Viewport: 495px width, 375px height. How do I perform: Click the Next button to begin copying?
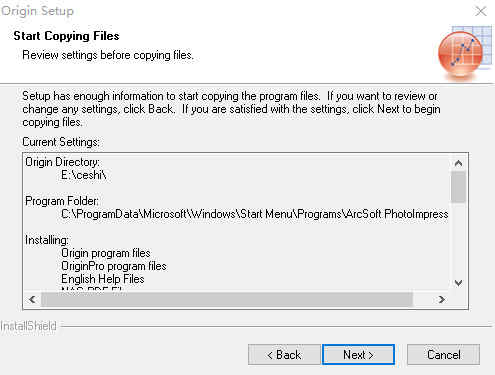click(x=358, y=355)
